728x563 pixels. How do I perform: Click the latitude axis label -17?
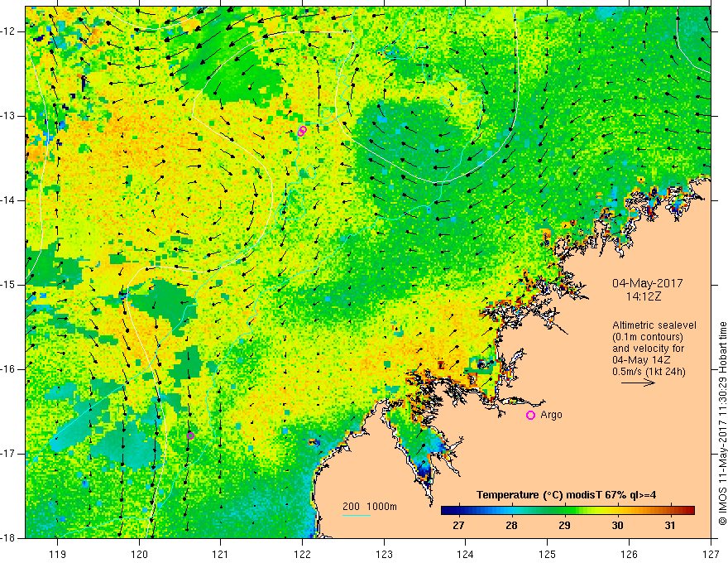coord(8,454)
